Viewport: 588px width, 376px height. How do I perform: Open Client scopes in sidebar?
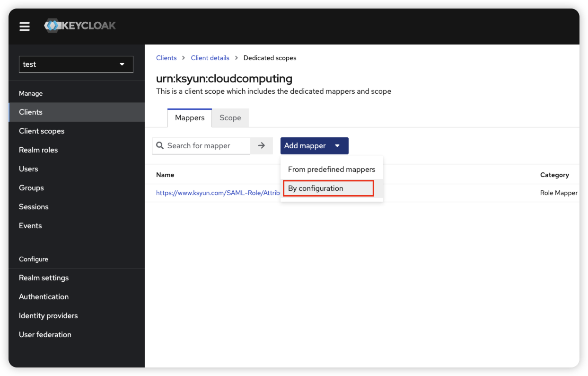click(42, 131)
